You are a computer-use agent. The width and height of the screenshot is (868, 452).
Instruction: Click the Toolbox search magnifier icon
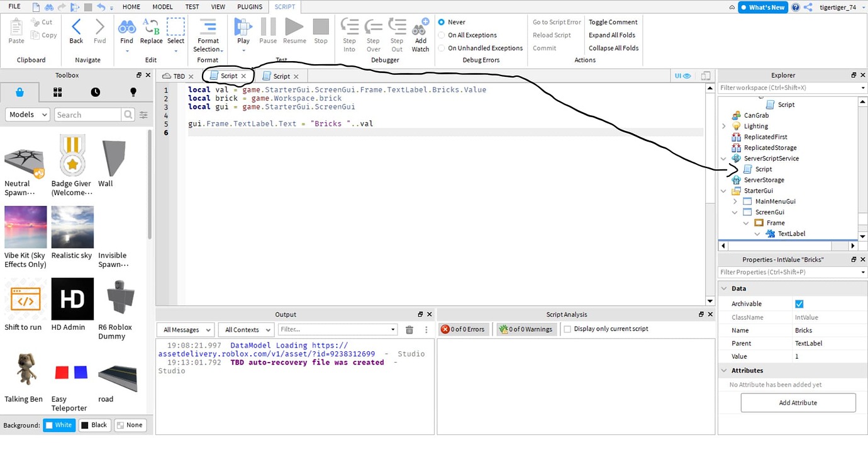(x=128, y=115)
